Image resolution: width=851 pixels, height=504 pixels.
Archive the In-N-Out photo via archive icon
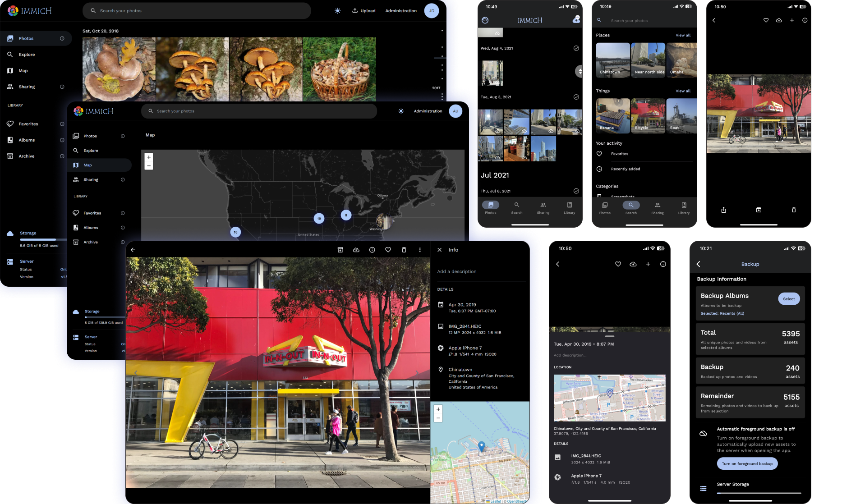click(340, 249)
